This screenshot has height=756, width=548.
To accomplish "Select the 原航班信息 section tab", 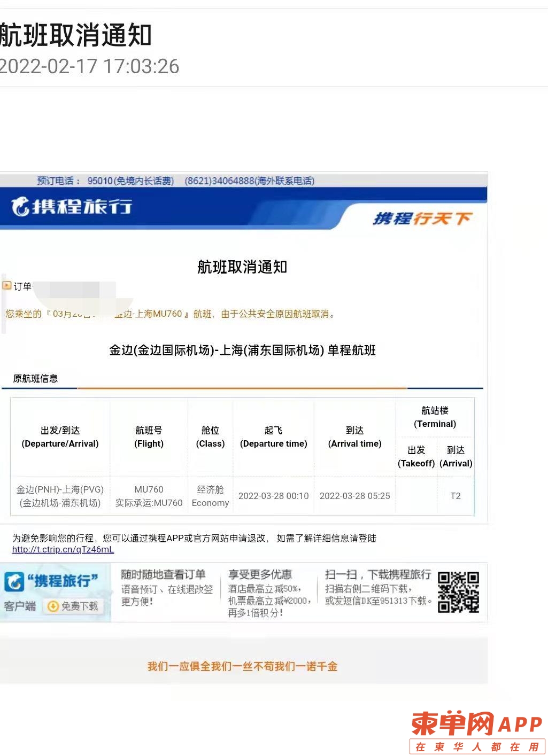I will click(x=35, y=379).
